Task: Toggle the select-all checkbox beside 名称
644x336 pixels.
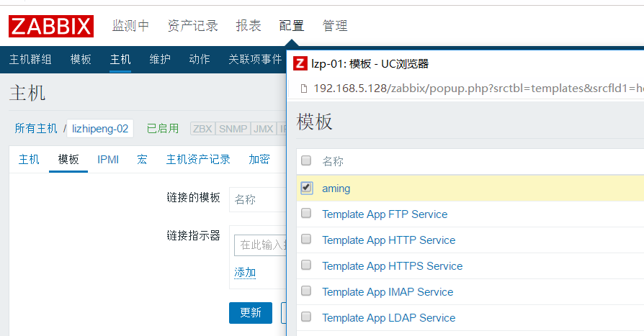Action: click(306, 160)
